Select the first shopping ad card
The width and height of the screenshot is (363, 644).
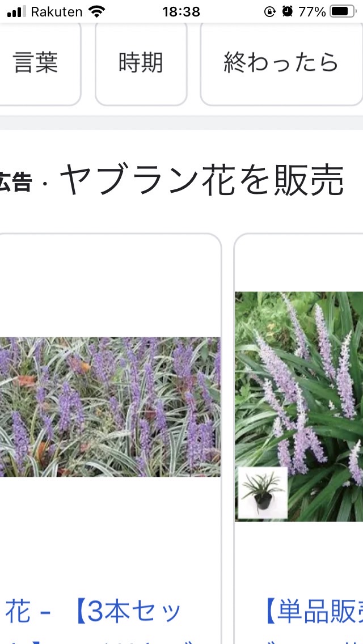tap(110, 439)
